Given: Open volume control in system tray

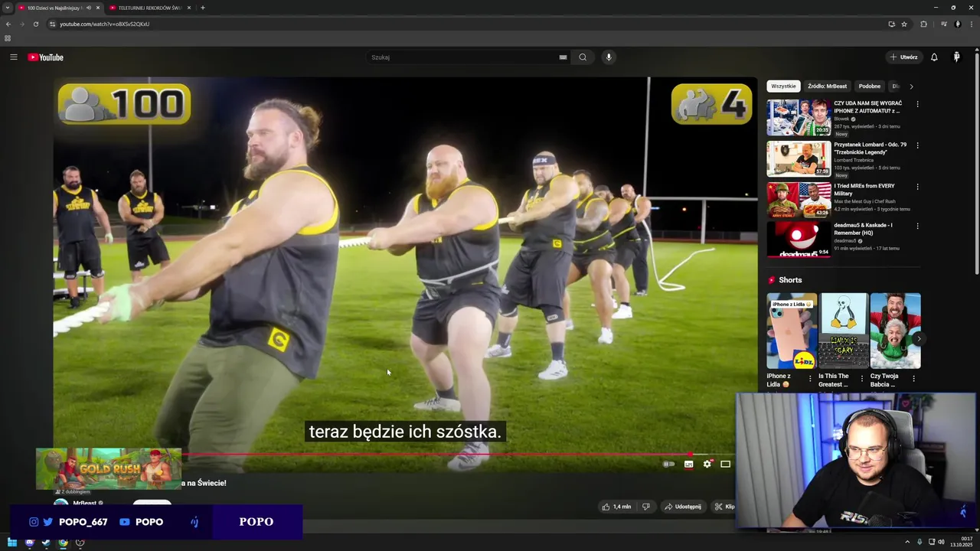Looking at the screenshot, I should pyautogui.click(x=941, y=542).
